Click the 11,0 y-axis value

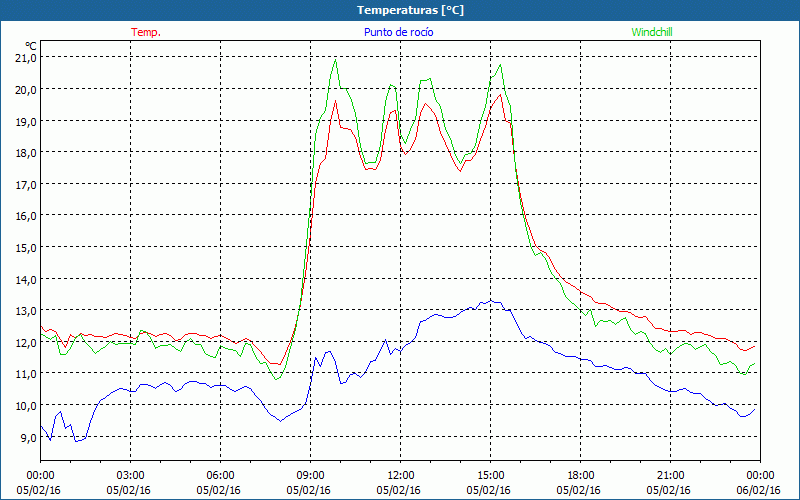[x=26, y=374]
